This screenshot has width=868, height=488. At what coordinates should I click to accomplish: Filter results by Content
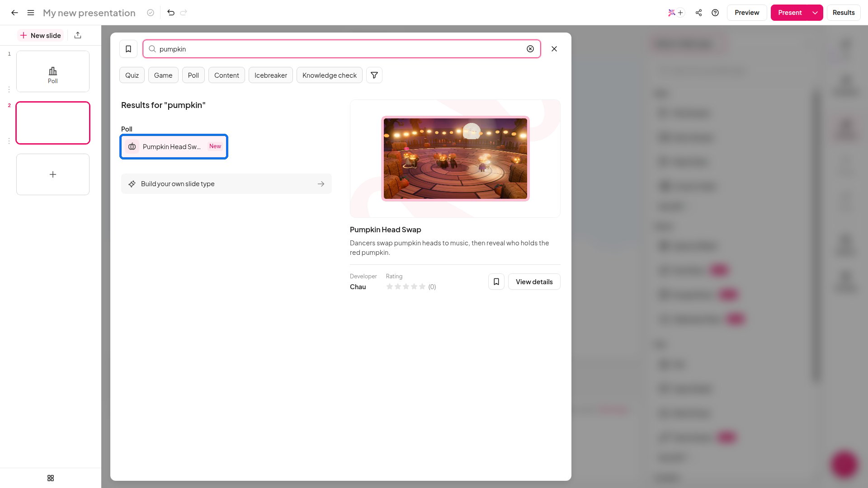click(226, 75)
